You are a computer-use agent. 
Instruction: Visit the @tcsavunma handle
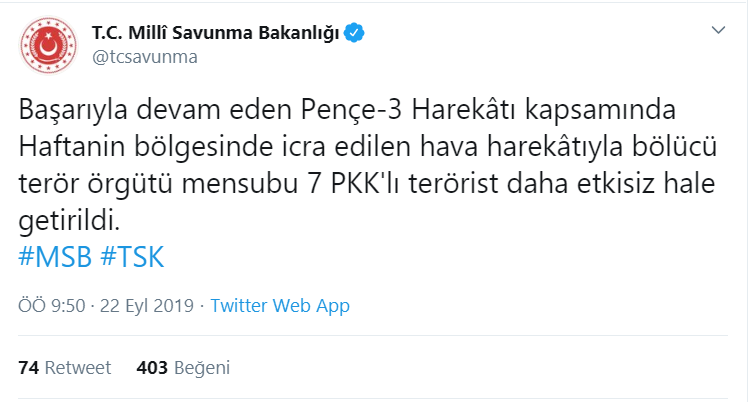pyautogui.click(x=145, y=57)
